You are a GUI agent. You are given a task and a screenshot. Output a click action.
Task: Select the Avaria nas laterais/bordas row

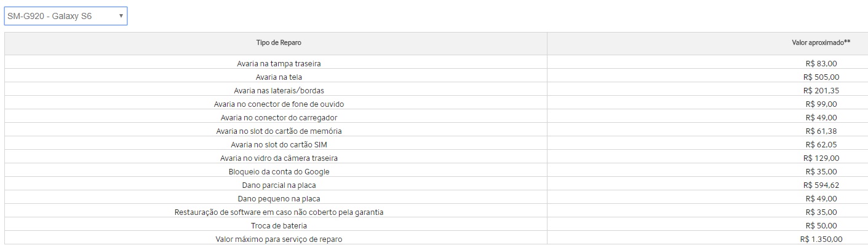[434, 90]
